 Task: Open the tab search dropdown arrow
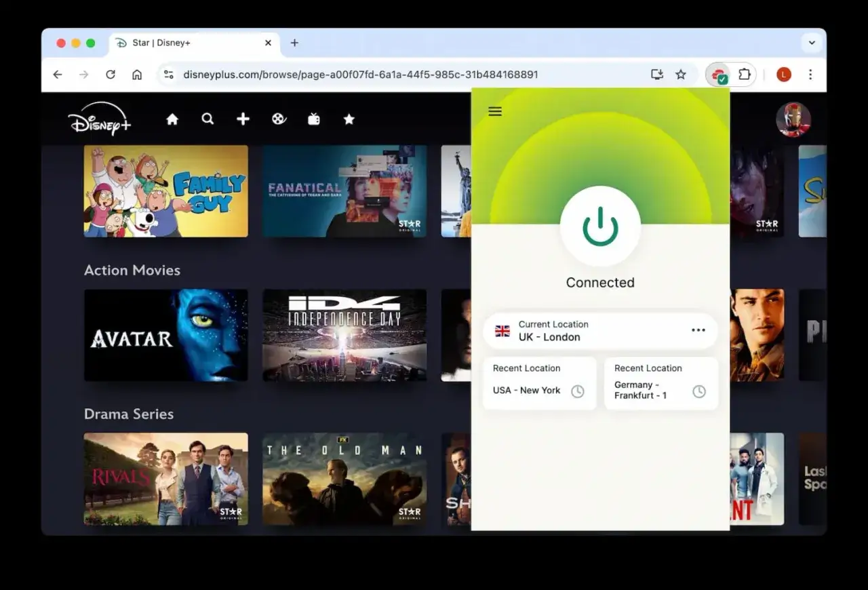click(x=812, y=43)
